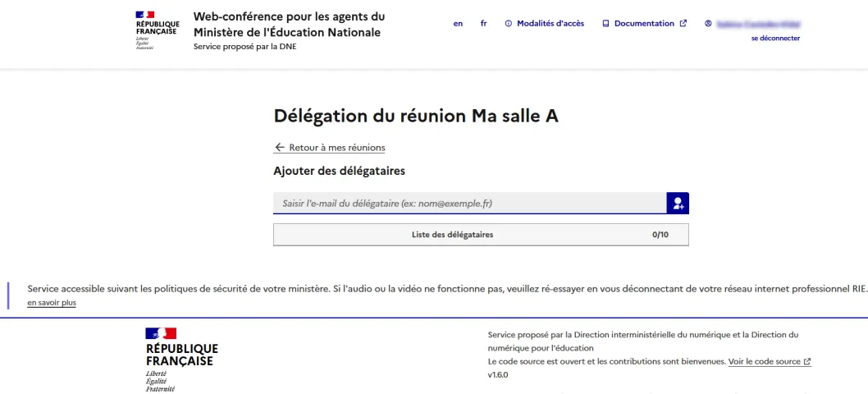Click the République Française logo in the header
This screenshot has width=868, height=394.
click(x=158, y=30)
